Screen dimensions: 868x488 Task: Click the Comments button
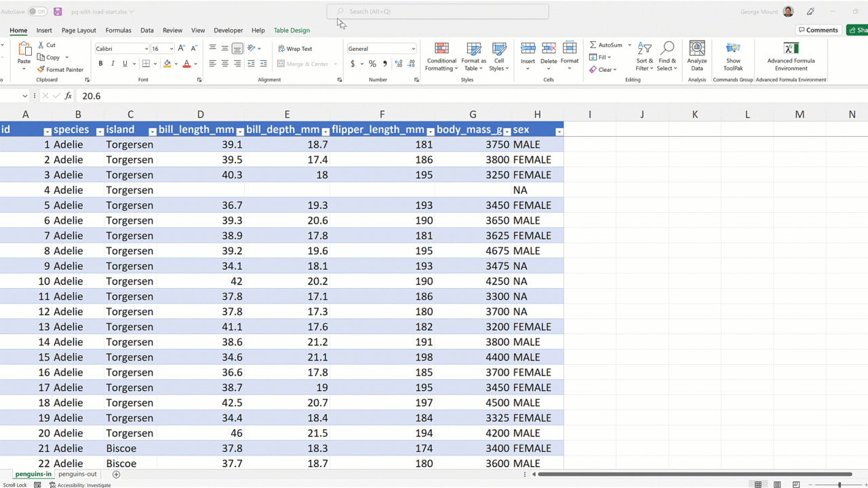point(818,30)
